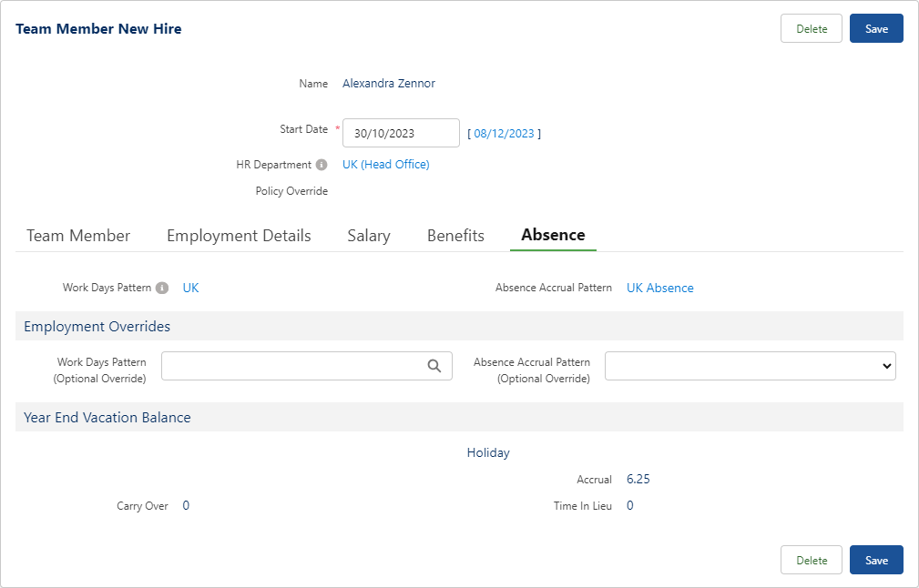Click the bottom Save button
Viewport: 919px width, 588px height.
pyautogui.click(x=876, y=560)
